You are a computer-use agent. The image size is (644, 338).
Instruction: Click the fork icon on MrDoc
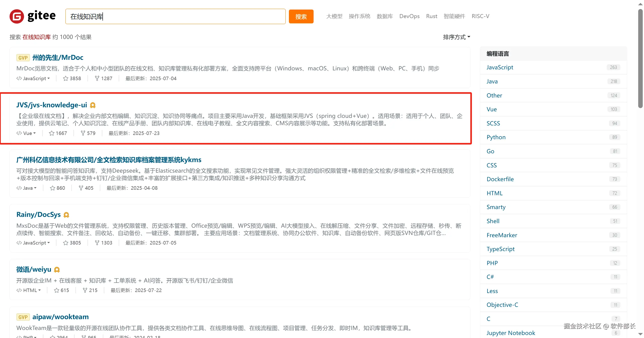97,78
